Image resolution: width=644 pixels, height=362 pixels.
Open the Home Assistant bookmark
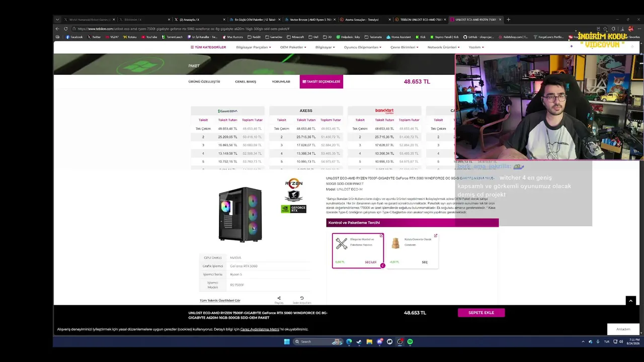point(398,37)
